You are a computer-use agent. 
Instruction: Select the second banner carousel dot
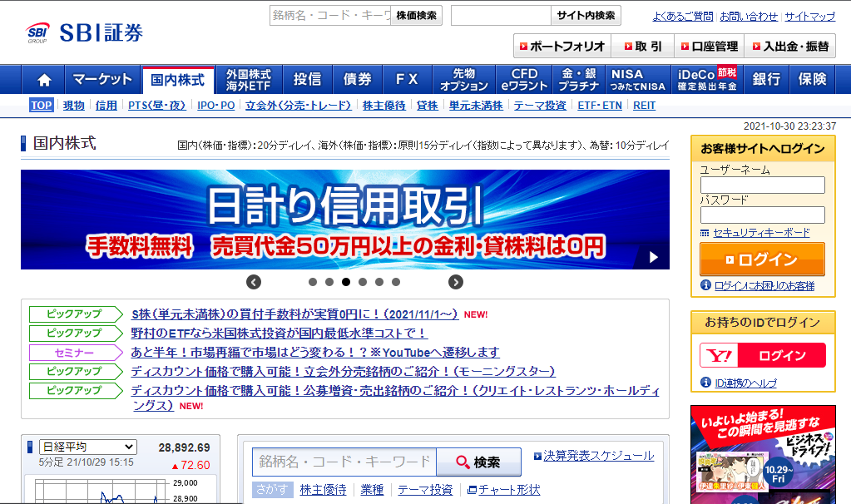pyautogui.click(x=329, y=282)
